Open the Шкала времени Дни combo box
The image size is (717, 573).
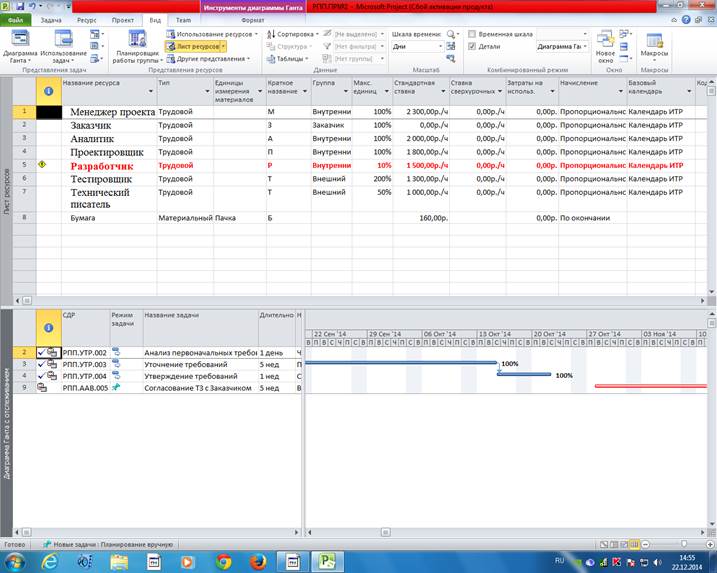[417, 47]
